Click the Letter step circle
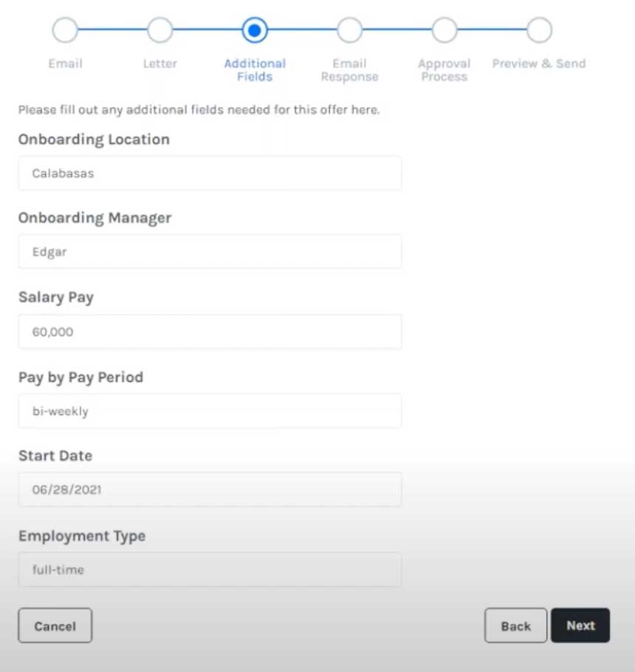Image resolution: width=635 pixels, height=672 pixels. pyautogui.click(x=159, y=30)
